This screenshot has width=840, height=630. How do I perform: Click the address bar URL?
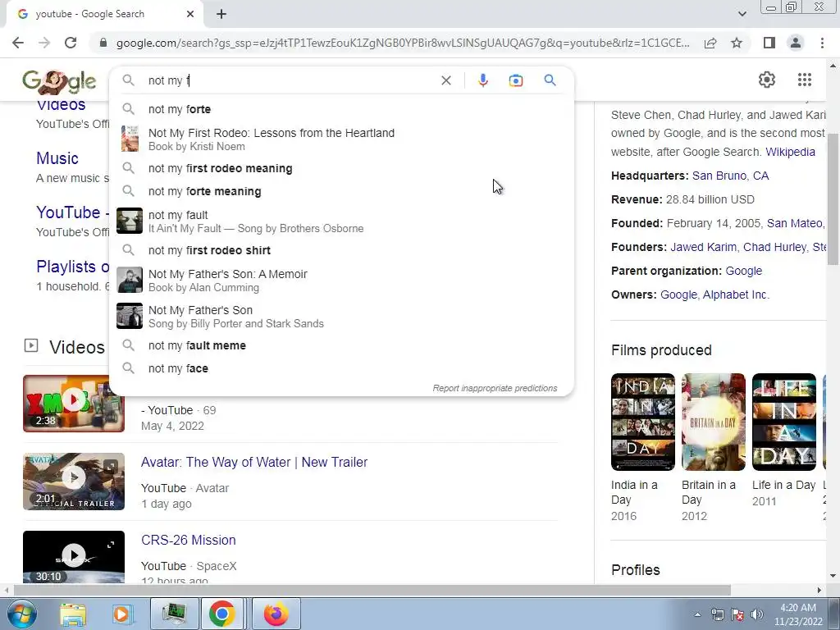403,43
